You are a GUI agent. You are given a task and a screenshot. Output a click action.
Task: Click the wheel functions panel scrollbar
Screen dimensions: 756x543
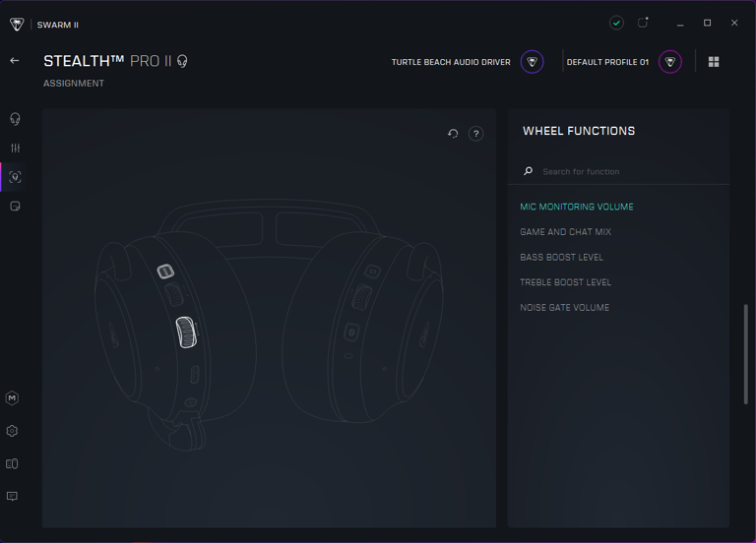coord(746,354)
